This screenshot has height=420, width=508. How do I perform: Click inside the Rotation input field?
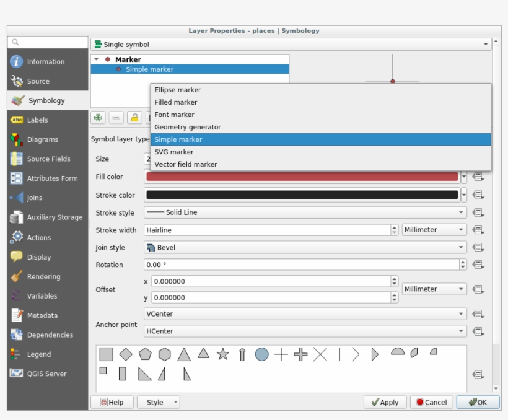279,265
